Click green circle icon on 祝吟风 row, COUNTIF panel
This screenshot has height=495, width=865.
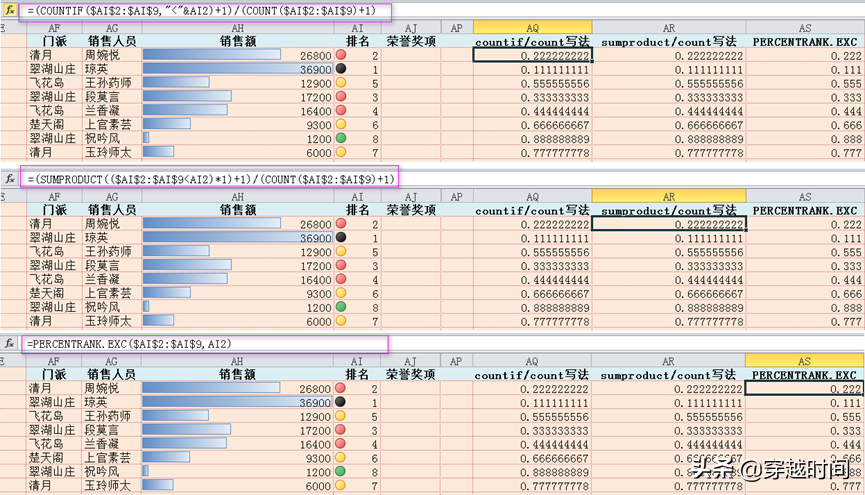pos(341,138)
